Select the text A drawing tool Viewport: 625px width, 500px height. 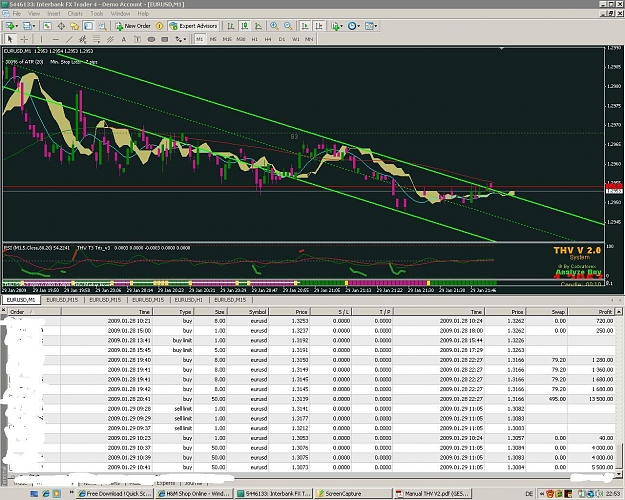[124, 39]
